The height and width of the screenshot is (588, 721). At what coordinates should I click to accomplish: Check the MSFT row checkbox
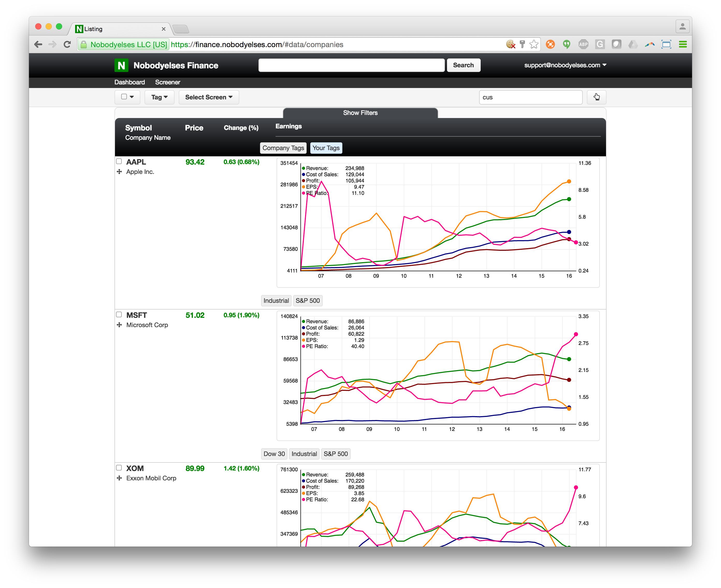tap(119, 314)
